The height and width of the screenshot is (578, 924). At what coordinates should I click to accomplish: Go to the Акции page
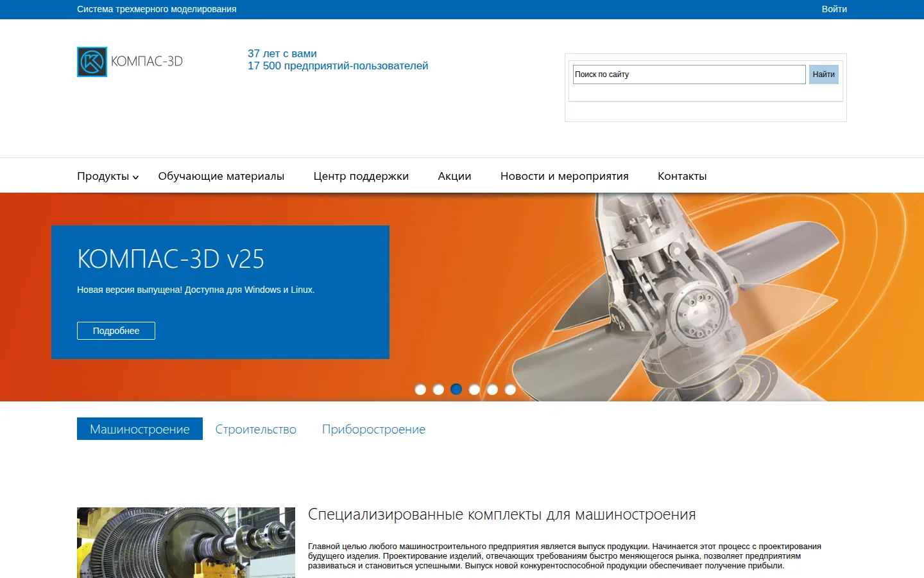[454, 176]
